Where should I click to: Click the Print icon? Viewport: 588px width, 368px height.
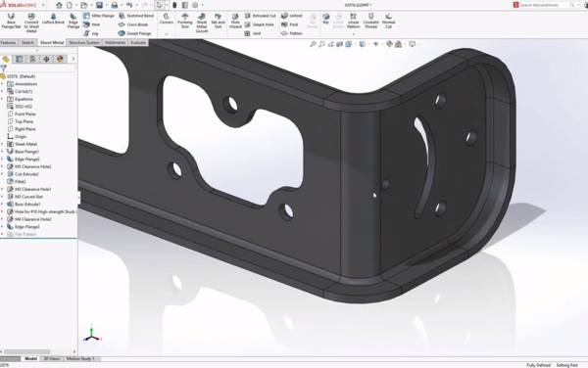(115, 5)
